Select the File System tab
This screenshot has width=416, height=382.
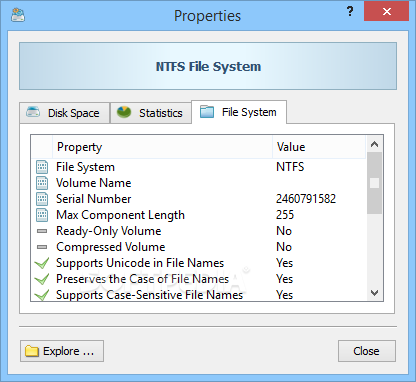(239, 112)
